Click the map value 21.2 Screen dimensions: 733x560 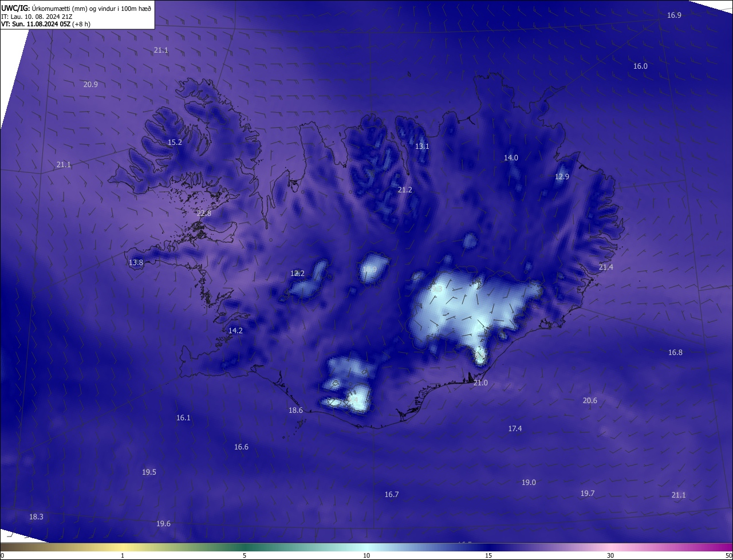405,190
